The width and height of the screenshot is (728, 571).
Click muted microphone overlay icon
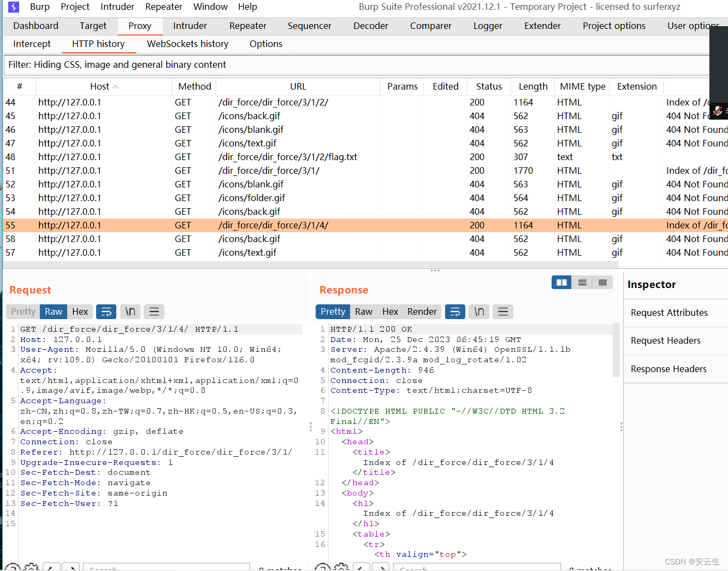point(718,111)
